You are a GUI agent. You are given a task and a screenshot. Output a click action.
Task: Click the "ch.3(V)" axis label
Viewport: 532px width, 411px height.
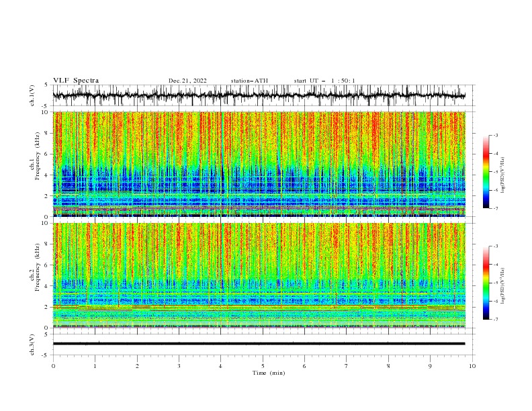32,345
